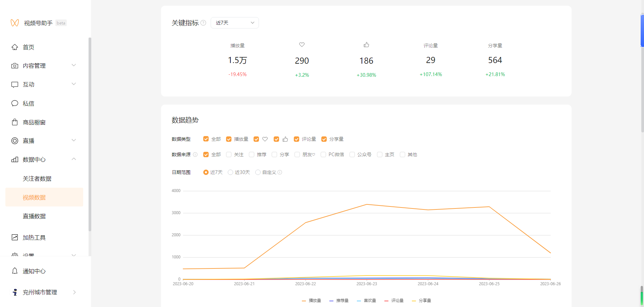This screenshot has width=644, height=307.
Task: Click the sidebar vertical scrollbar
Action: click(90, 134)
